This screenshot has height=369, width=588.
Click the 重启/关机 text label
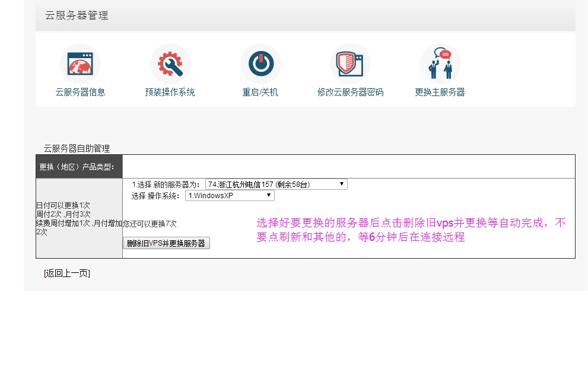click(x=260, y=93)
